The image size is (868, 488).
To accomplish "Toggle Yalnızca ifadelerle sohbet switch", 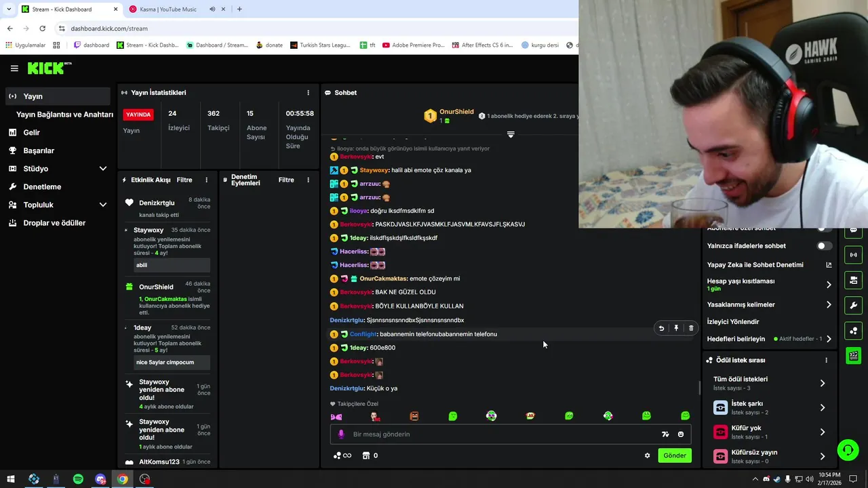I will (824, 246).
